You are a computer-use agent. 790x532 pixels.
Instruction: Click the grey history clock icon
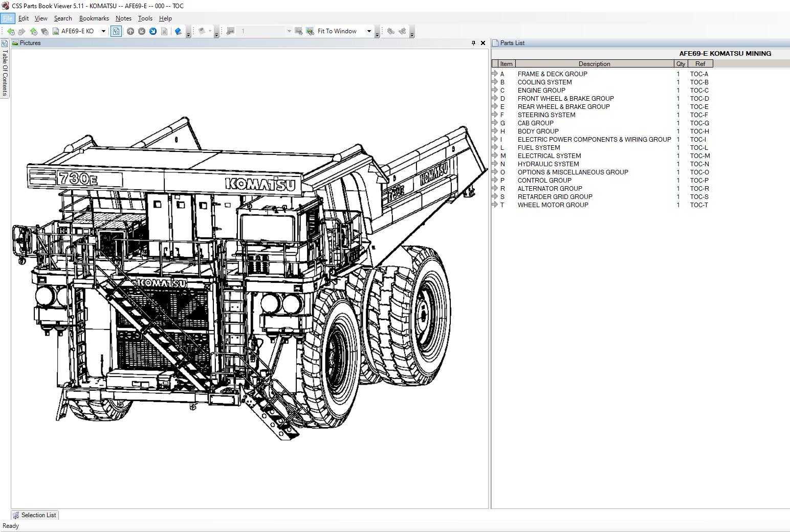click(45, 31)
